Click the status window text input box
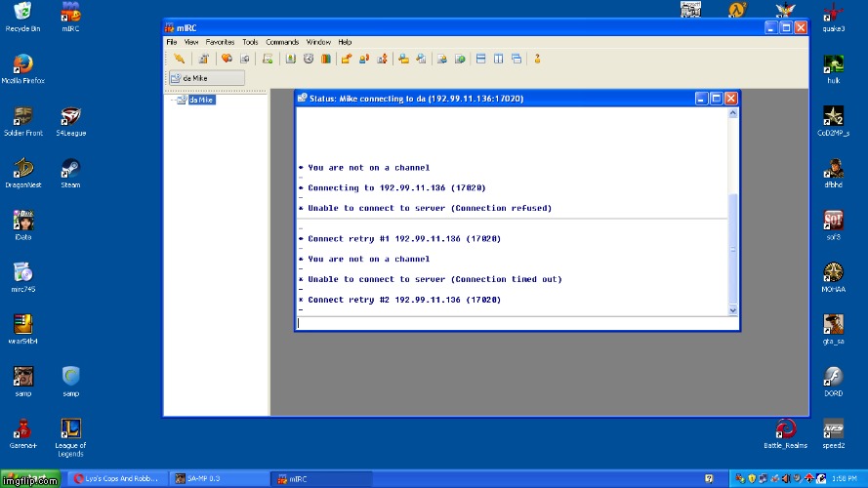The width and height of the screenshot is (868, 488). 513,323
